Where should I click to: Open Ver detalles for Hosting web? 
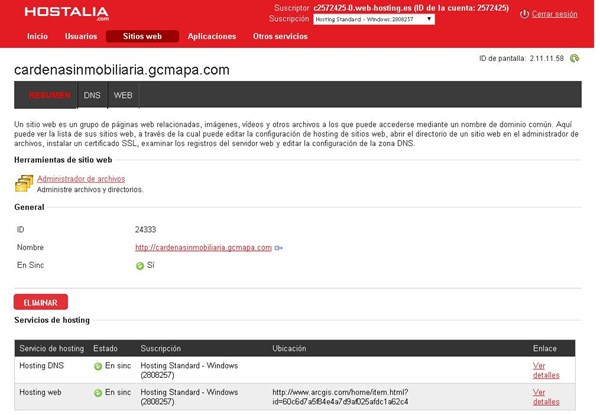[546, 397]
